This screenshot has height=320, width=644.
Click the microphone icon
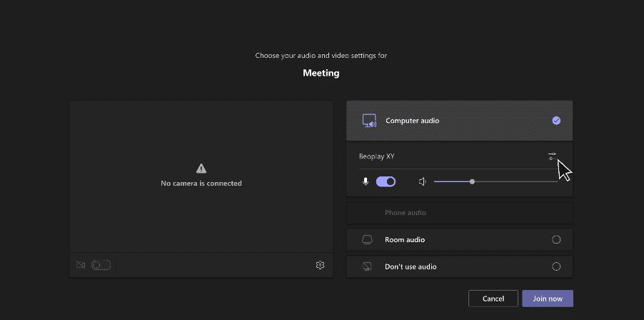(x=366, y=181)
